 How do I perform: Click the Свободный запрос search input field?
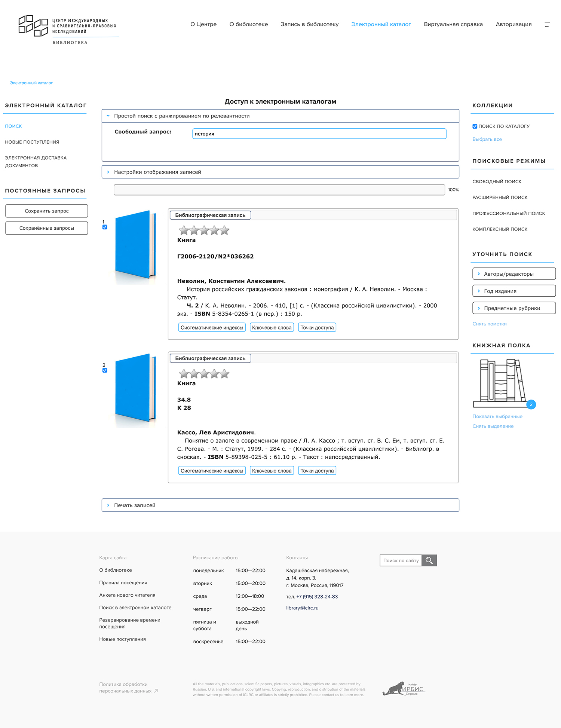point(319,134)
